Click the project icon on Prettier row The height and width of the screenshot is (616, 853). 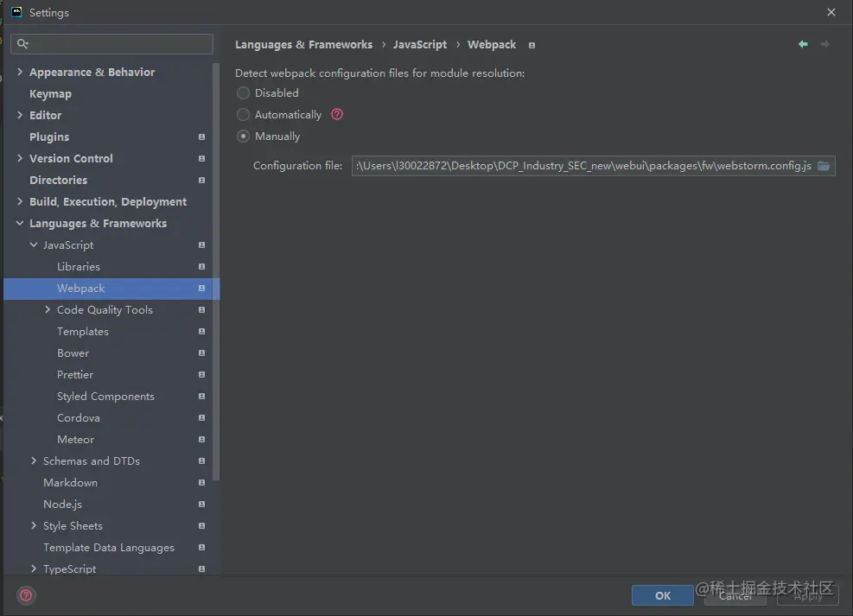point(202,375)
